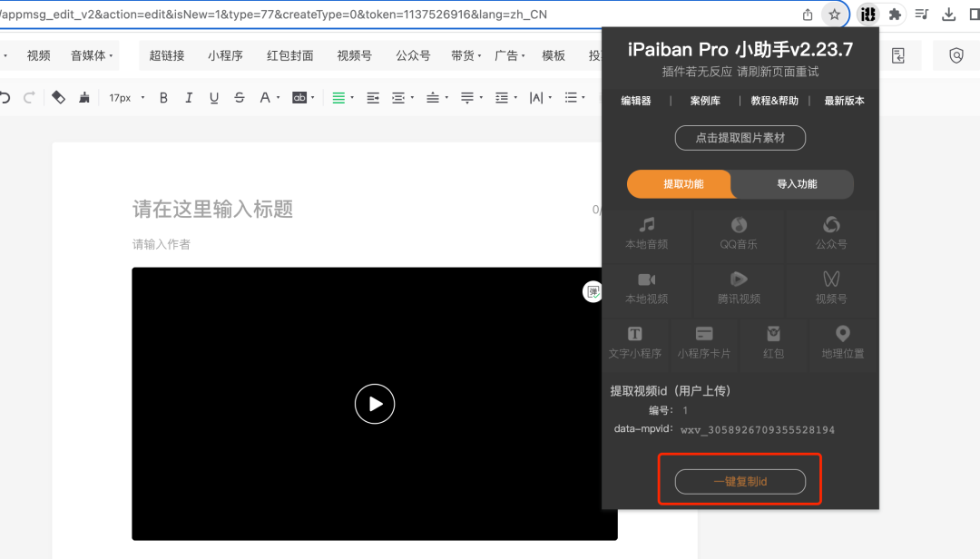Click the bullet list icon
This screenshot has width=980, height=559.
click(571, 97)
